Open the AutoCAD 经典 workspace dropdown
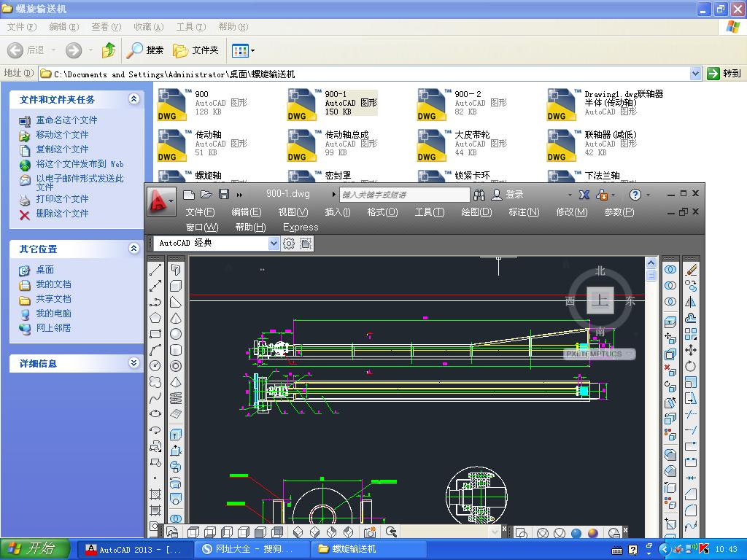This screenshot has width=747, height=560. pyautogui.click(x=274, y=244)
